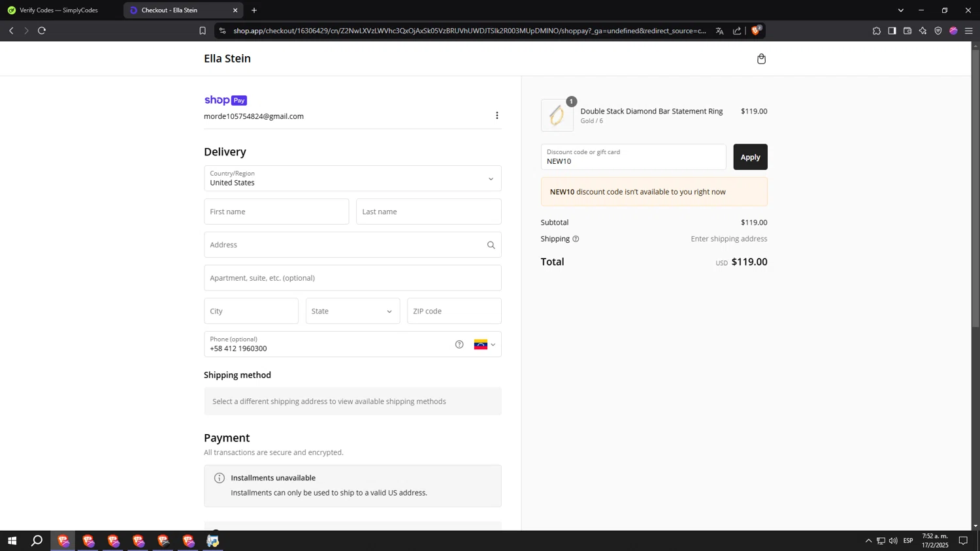Image resolution: width=980 pixels, height=551 pixels.
Task: Open the Brave Wallet icon
Action: [907, 31]
